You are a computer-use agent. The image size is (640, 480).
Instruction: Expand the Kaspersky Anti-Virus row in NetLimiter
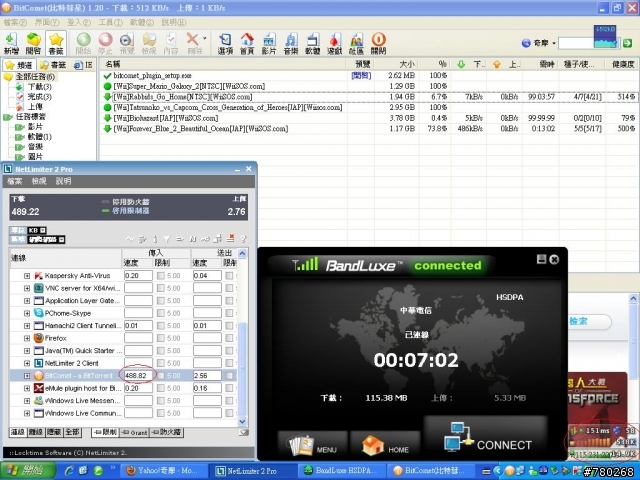coord(27,276)
